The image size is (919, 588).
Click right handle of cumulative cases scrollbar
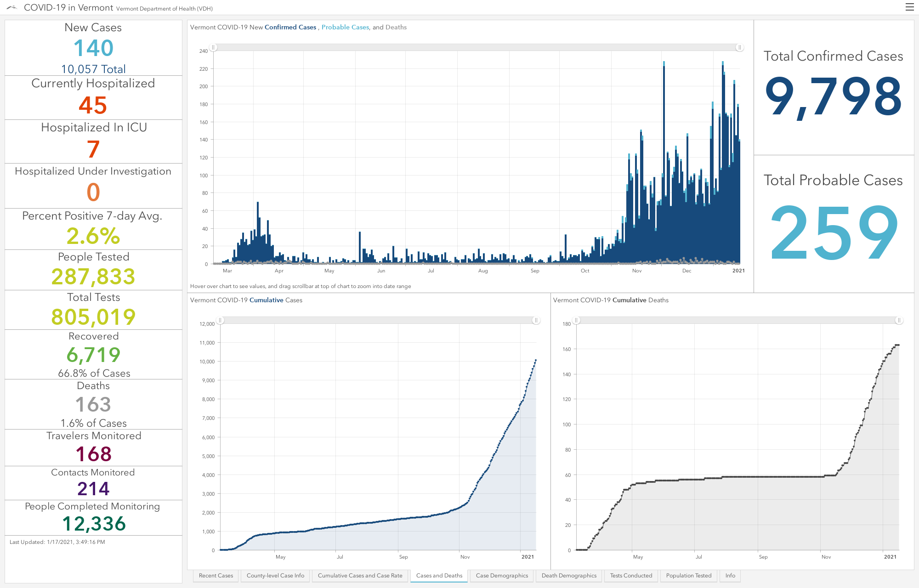(536, 320)
